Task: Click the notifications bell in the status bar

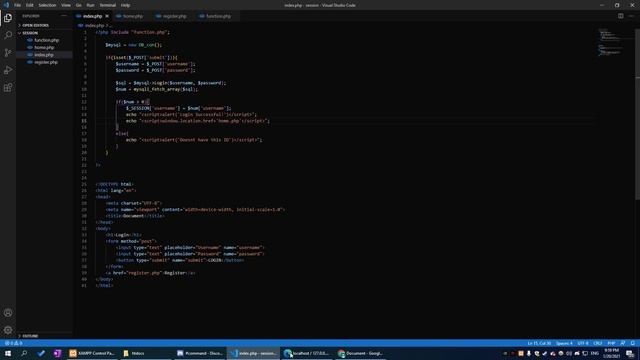Action: 632,343
